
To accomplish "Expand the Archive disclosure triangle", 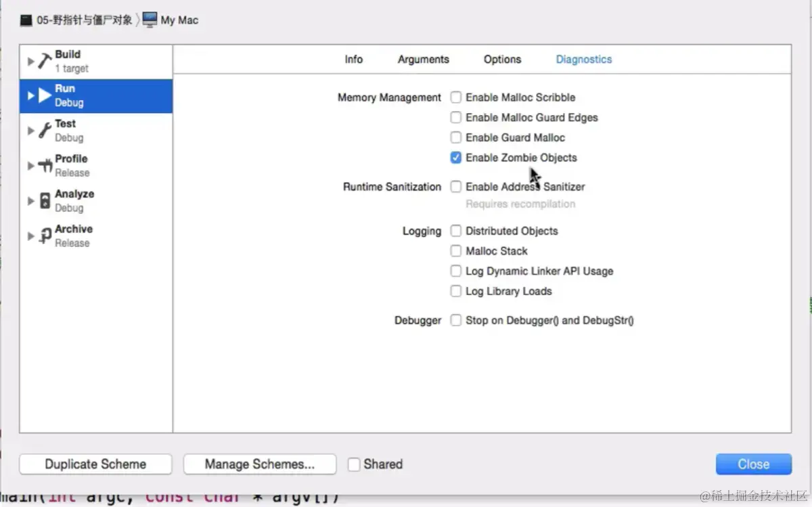I will (30, 236).
